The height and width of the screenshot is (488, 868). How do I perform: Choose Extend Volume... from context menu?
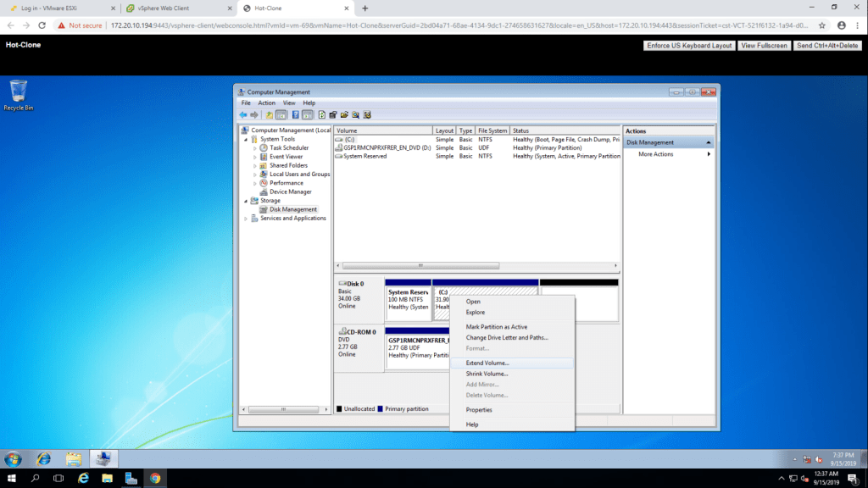point(487,363)
